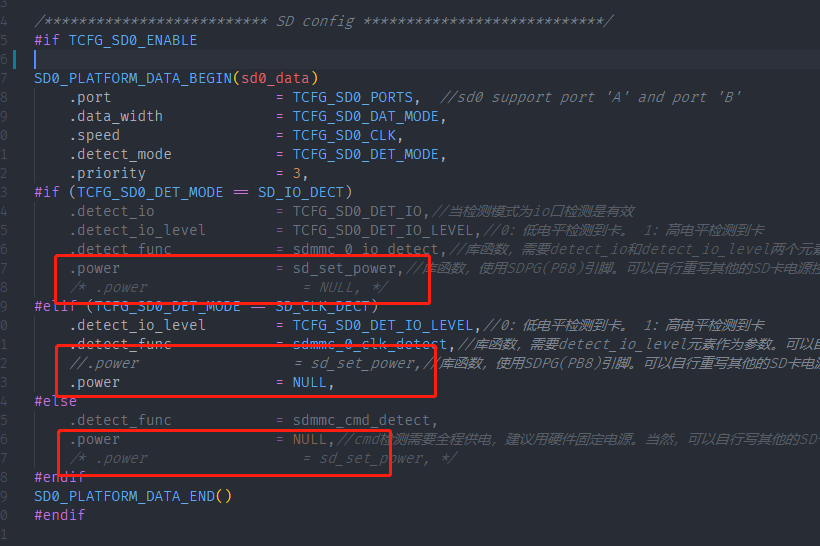Click TCFG_SD0_DET_MODE on the .detect_mode line

[x=366, y=154]
